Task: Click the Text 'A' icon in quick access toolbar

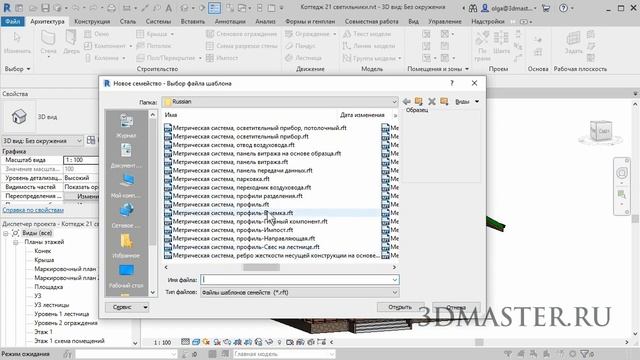Action: tap(169, 8)
